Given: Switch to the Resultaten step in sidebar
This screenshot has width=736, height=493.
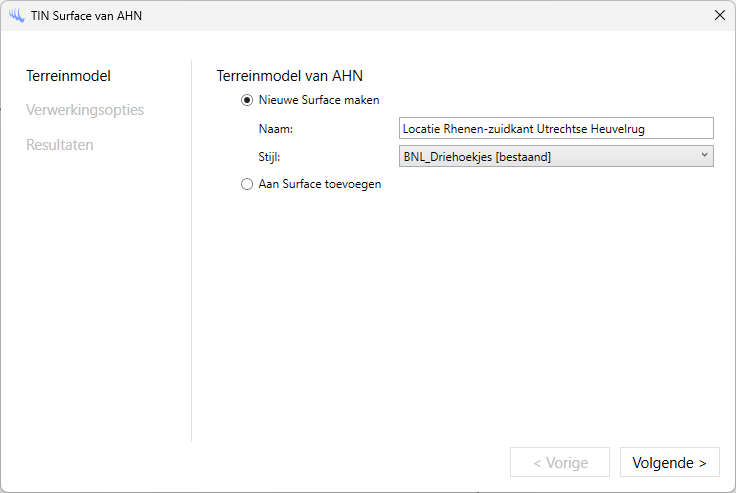Looking at the screenshot, I should pos(60,144).
